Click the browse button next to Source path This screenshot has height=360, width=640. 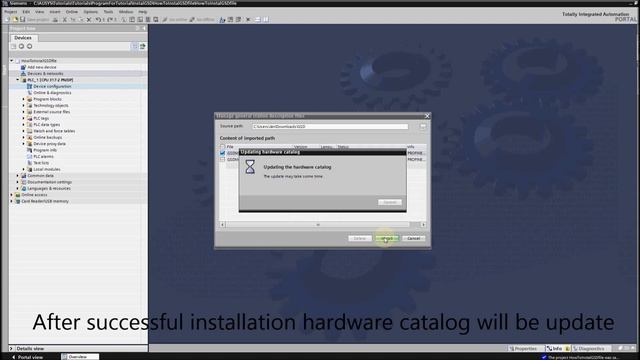422,127
